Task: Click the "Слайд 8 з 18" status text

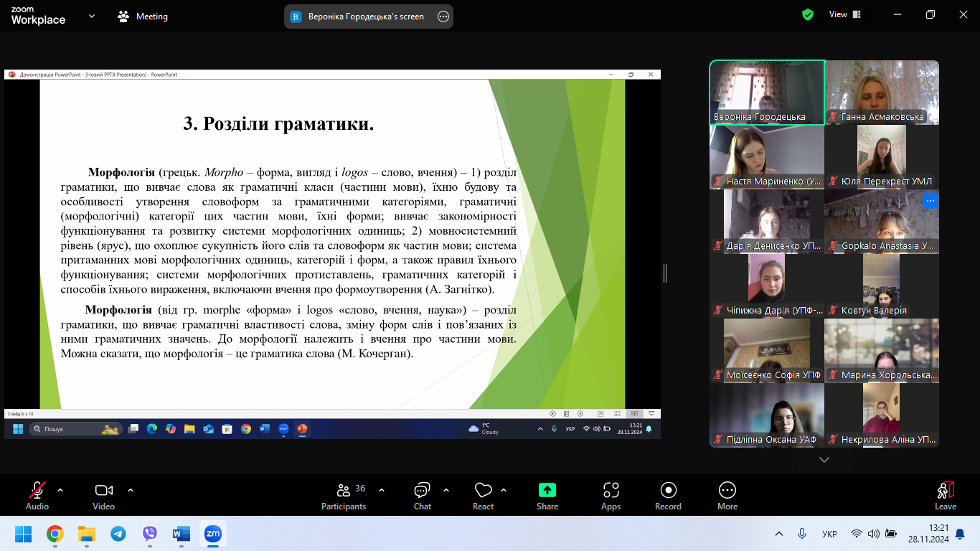Action: point(20,414)
